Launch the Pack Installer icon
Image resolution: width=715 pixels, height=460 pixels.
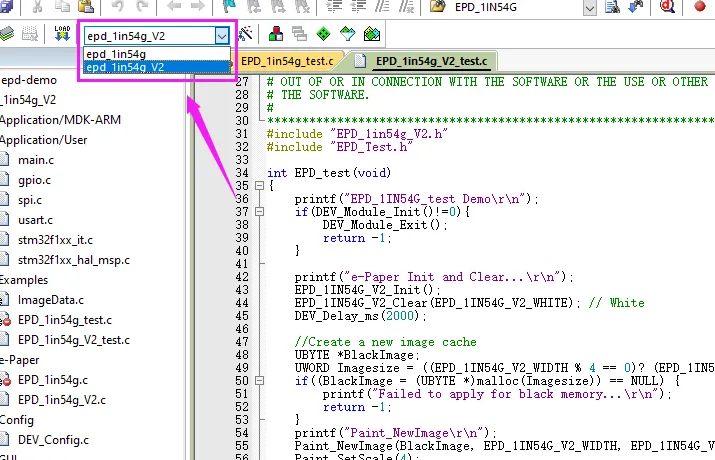click(372, 34)
